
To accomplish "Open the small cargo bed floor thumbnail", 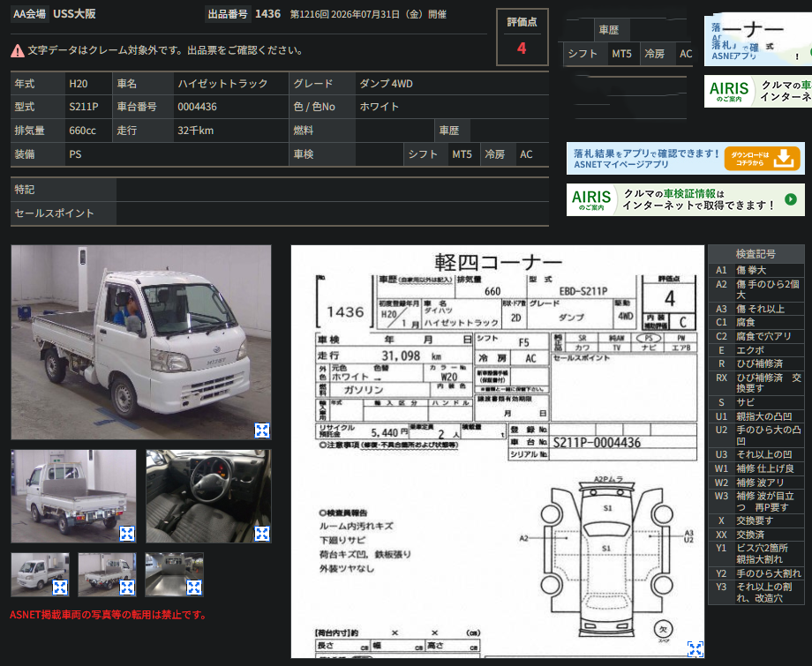I will pyautogui.click(x=174, y=574).
